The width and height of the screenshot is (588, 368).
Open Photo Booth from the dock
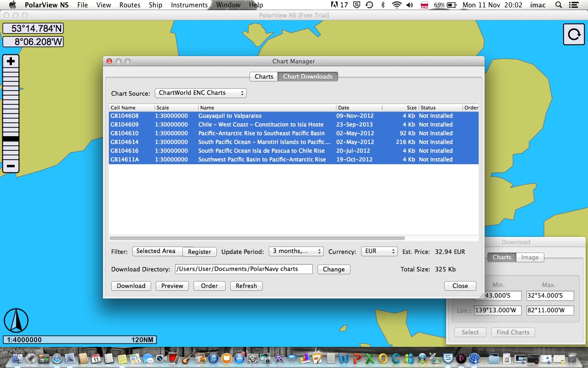click(174, 358)
